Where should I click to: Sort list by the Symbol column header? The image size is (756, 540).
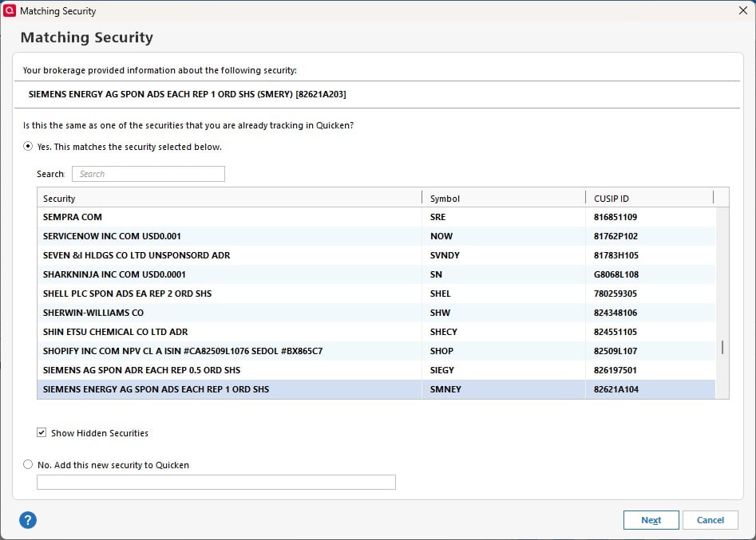click(x=502, y=198)
